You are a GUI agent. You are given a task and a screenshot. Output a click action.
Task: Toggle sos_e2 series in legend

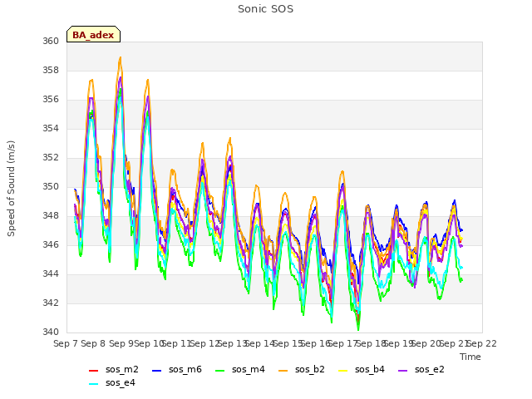[421, 369]
